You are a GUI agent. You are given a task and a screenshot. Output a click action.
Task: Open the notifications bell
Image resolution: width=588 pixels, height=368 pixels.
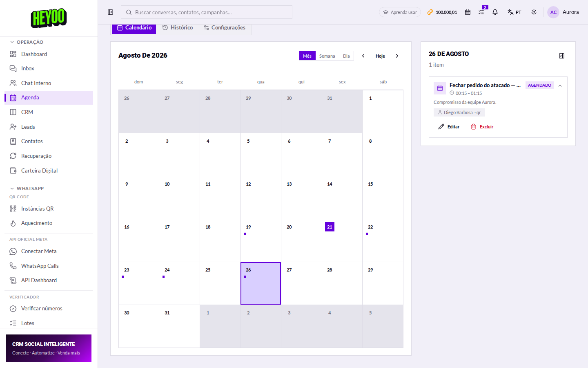pyautogui.click(x=495, y=12)
